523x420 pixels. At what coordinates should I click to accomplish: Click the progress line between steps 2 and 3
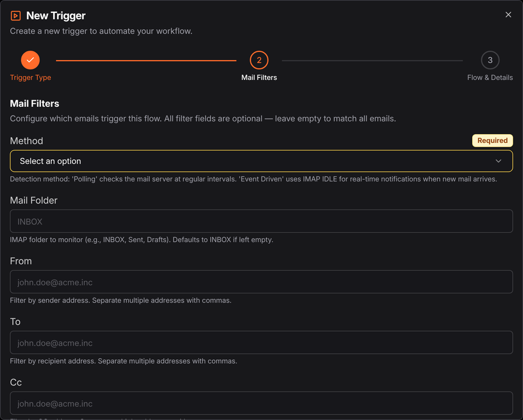372,61
